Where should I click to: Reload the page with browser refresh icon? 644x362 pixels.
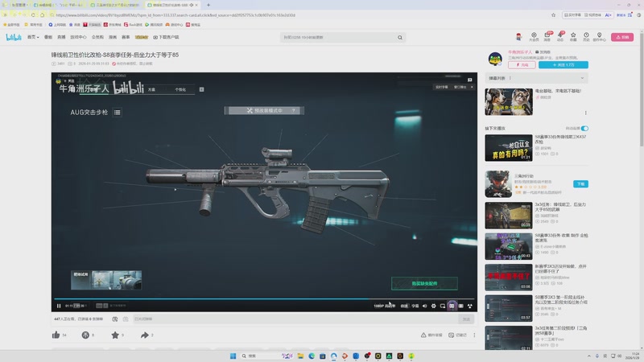pyautogui.click(x=33, y=15)
